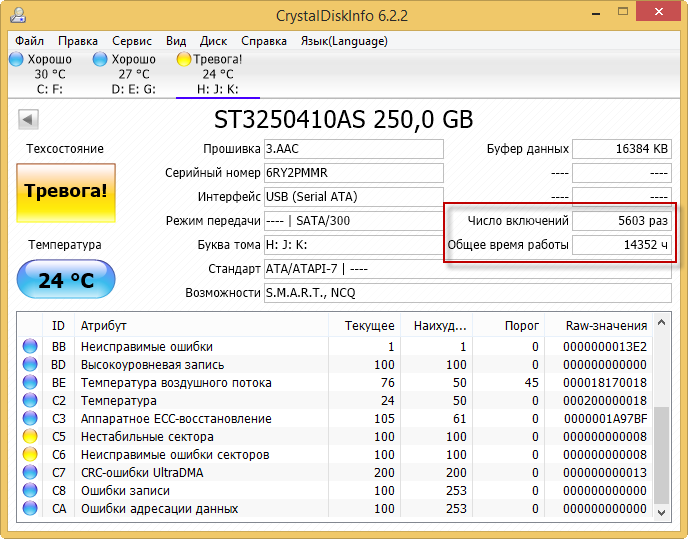Click the blue status orb for disk C: F:

pyautogui.click(x=16, y=59)
